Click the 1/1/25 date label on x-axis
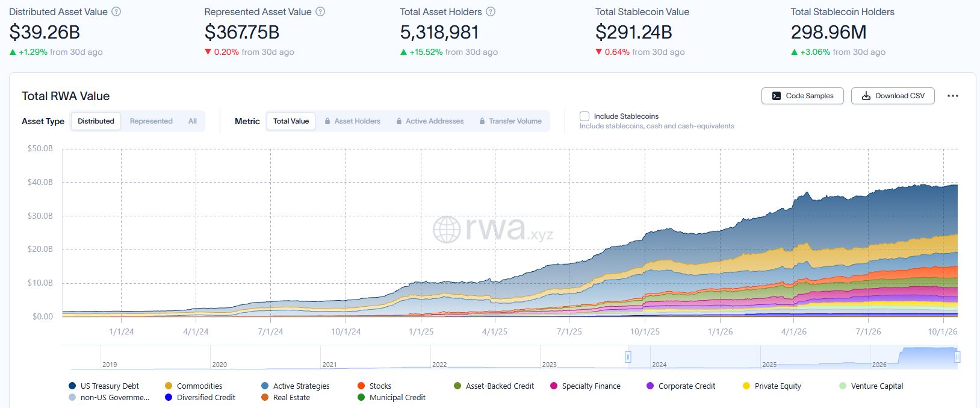Image resolution: width=980 pixels, height=408 pixels. [x=421, y=331]
